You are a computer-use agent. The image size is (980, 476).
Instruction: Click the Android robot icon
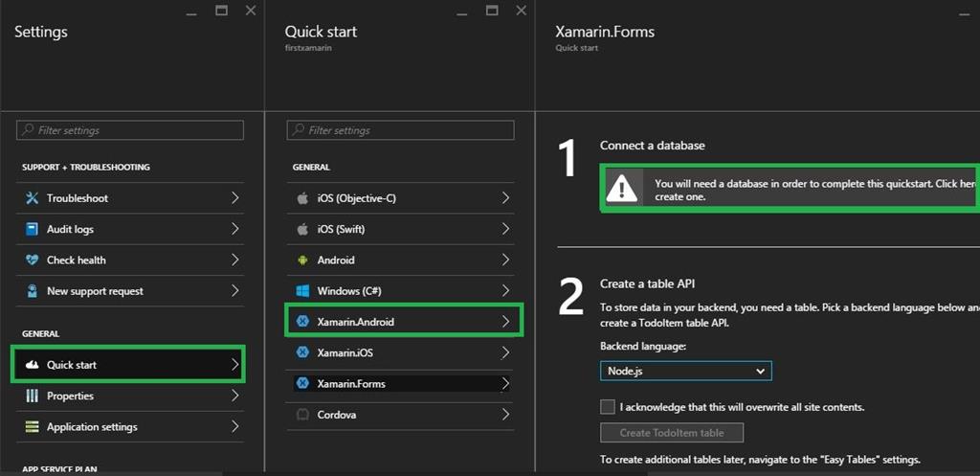pos(302,260)
